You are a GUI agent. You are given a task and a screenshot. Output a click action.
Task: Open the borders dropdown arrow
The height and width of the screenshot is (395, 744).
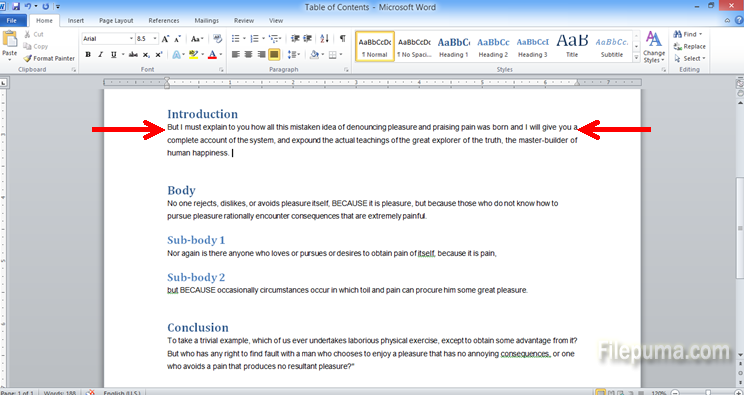tap(341, 55)
